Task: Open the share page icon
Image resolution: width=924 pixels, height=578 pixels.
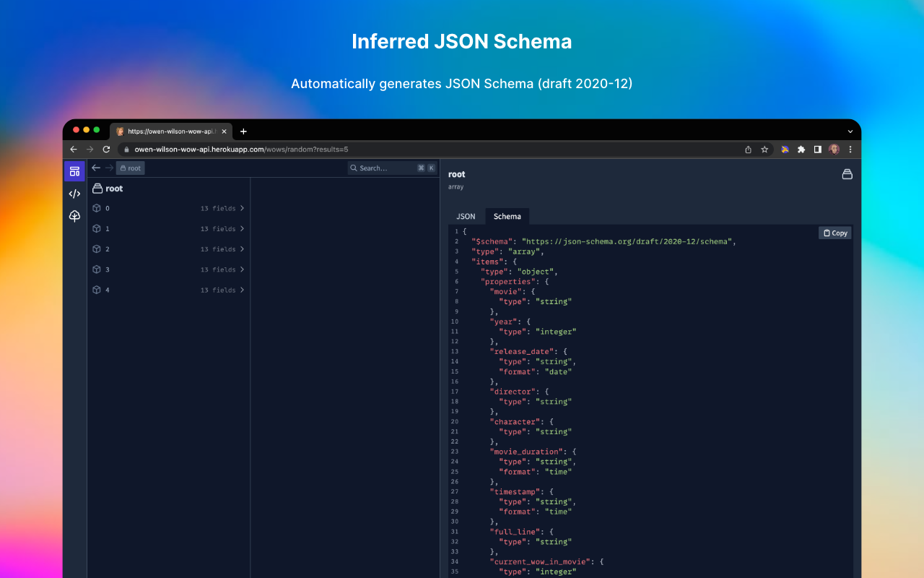Action: pyautogui.click(x=748, y=150)
